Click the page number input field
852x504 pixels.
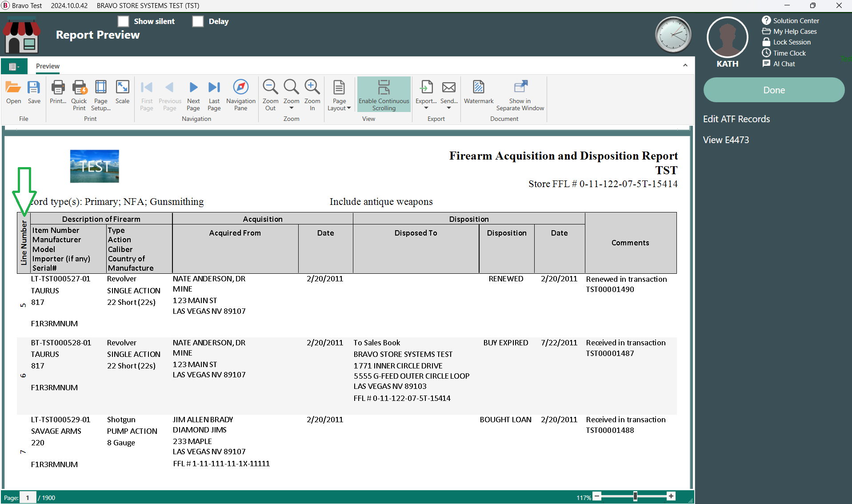pos(28,497)
